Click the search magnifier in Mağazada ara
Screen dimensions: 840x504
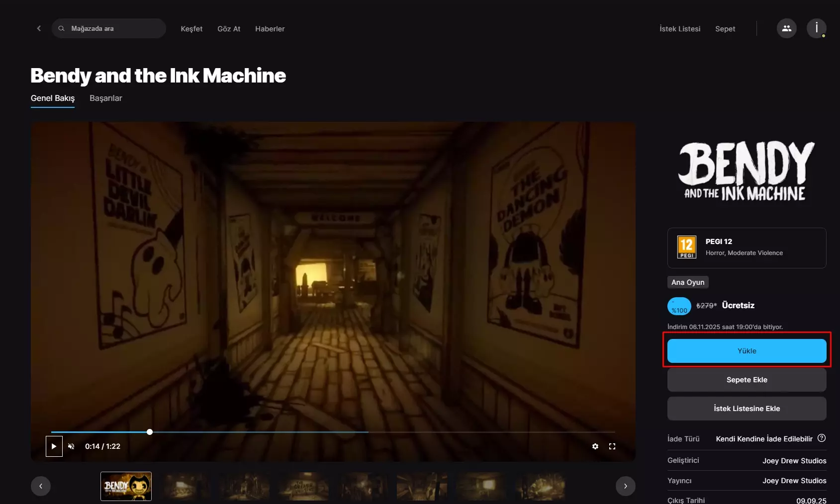point(62,28)
